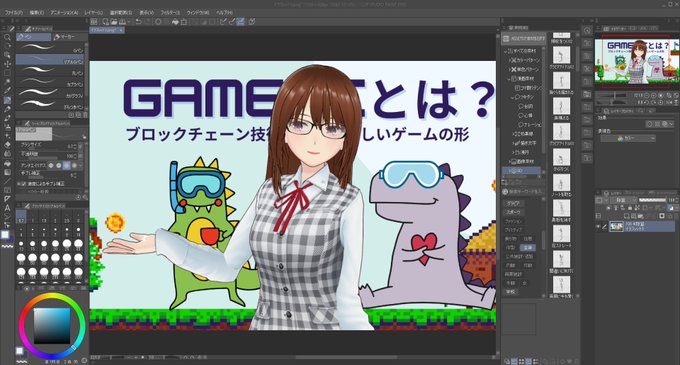This screenshot has height=365, width=680.
Task: Adjust the layer opacity slider
Action: (652, 200)
